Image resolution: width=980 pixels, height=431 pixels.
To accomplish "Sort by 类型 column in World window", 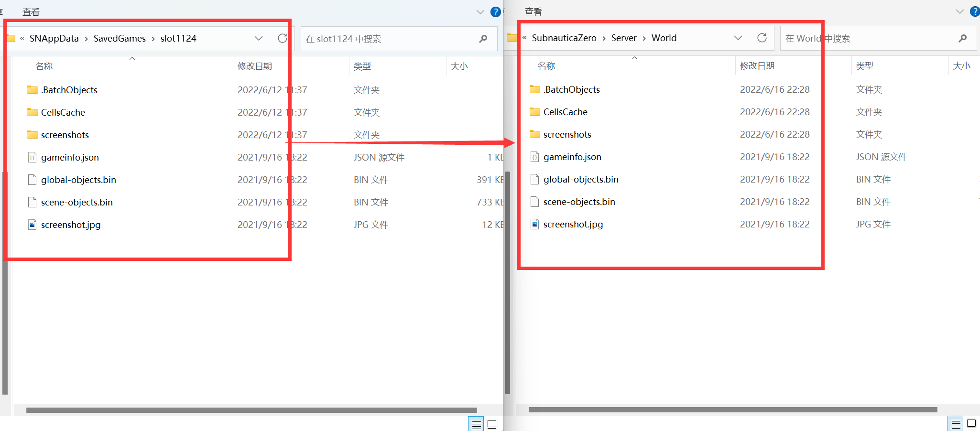I will coord(865,66).
